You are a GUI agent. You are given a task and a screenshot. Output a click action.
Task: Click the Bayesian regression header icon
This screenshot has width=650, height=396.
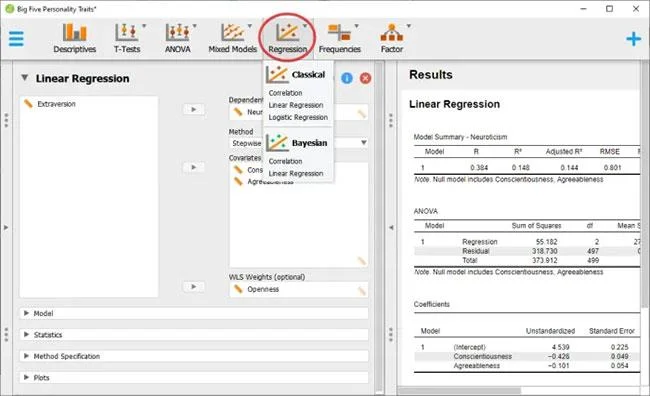point(276,143)
